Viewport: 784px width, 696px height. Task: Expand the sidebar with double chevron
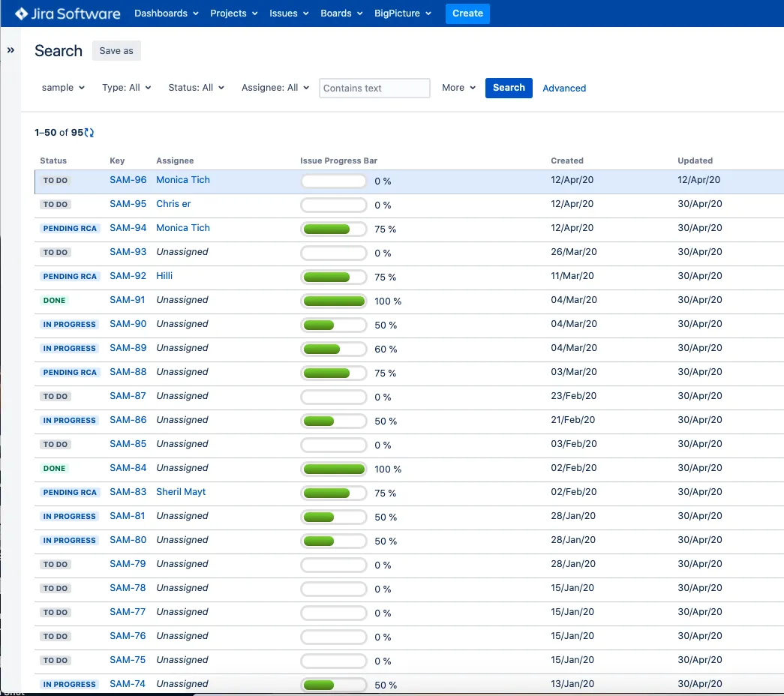click(x=11, y=50)
